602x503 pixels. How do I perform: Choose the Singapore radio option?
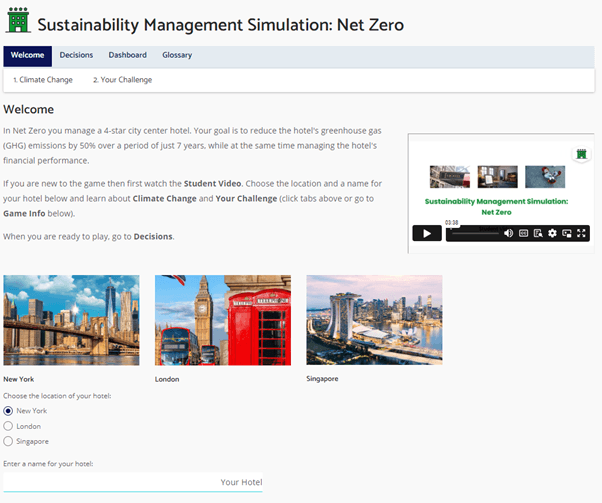point(9,441)
